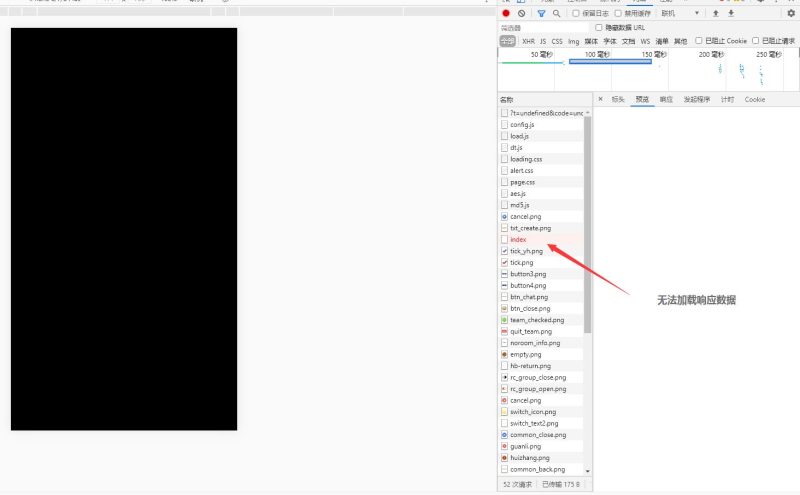Viewport: 800px width, 495px height.
Task: Check the 隐藏数据 URL option
Action: pyautogui.click(x=598, y=28)
